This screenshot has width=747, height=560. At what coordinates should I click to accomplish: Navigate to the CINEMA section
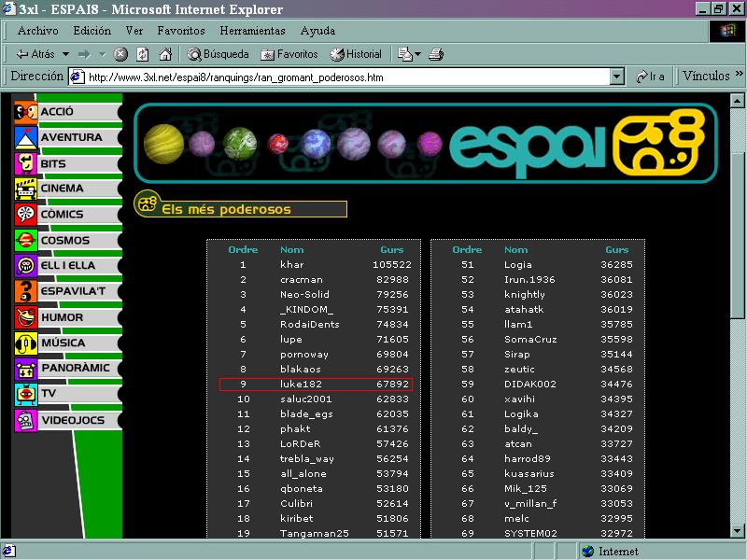[62, 189]
